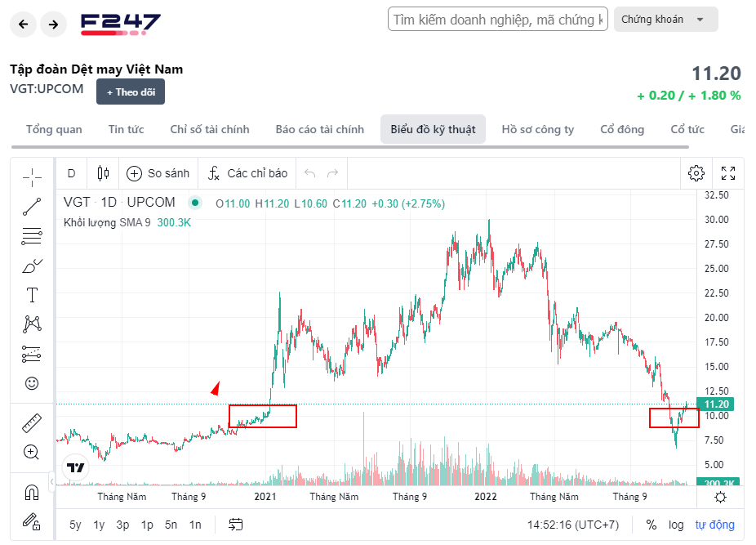Select the ruler measure tool

32,422
